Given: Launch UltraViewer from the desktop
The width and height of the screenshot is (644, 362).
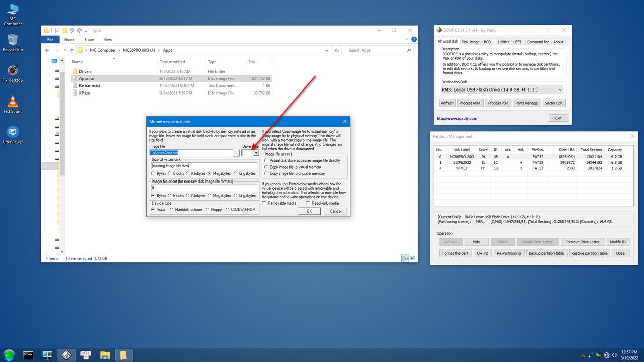Looking at the screenshot, I should tap(13, 135).
